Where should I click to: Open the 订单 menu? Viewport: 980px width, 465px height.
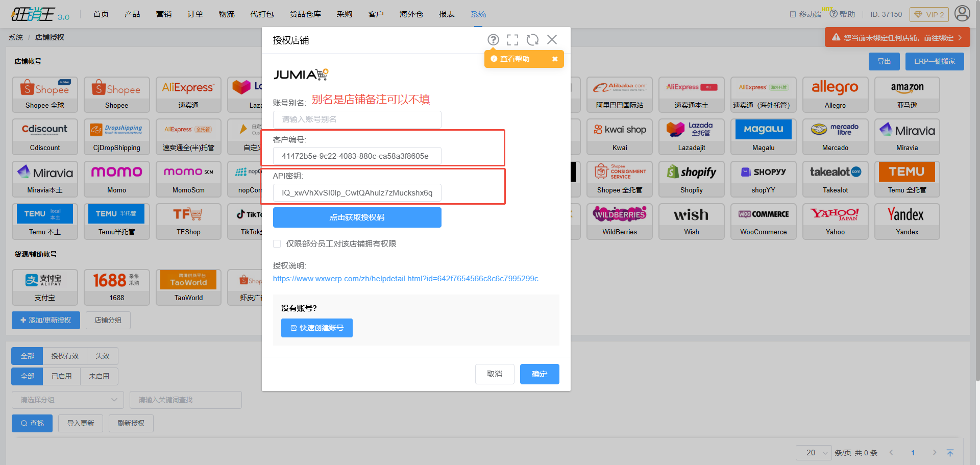[195, 14]
